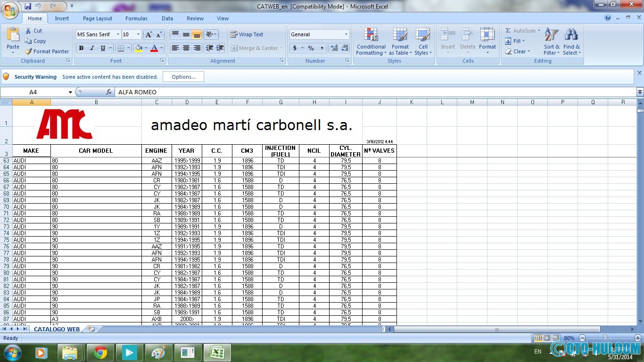
Task: Click the Cut scissors command
Action: [33, 31]
